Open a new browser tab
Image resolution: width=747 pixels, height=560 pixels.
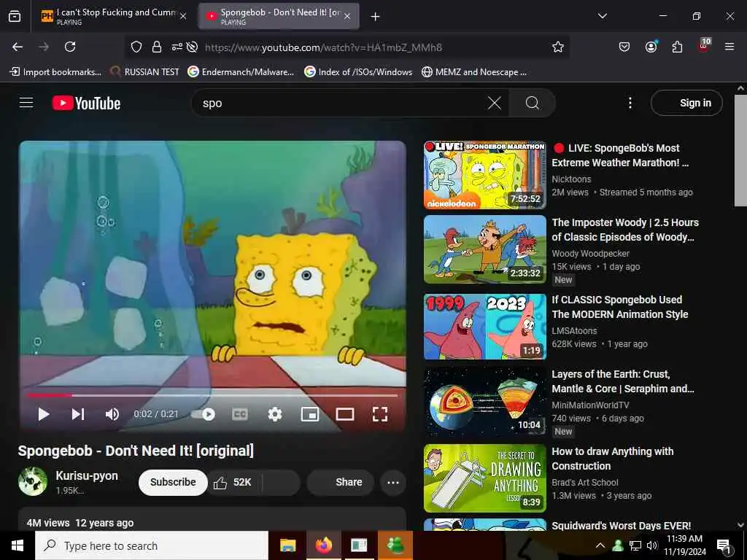[375, 17]
